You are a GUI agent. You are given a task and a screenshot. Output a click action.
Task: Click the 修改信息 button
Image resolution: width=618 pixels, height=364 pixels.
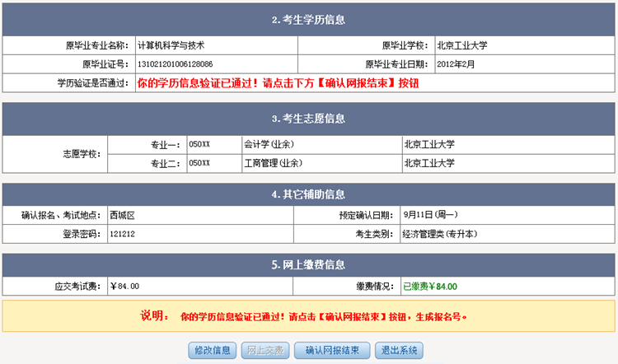click(x=213, y=350)
